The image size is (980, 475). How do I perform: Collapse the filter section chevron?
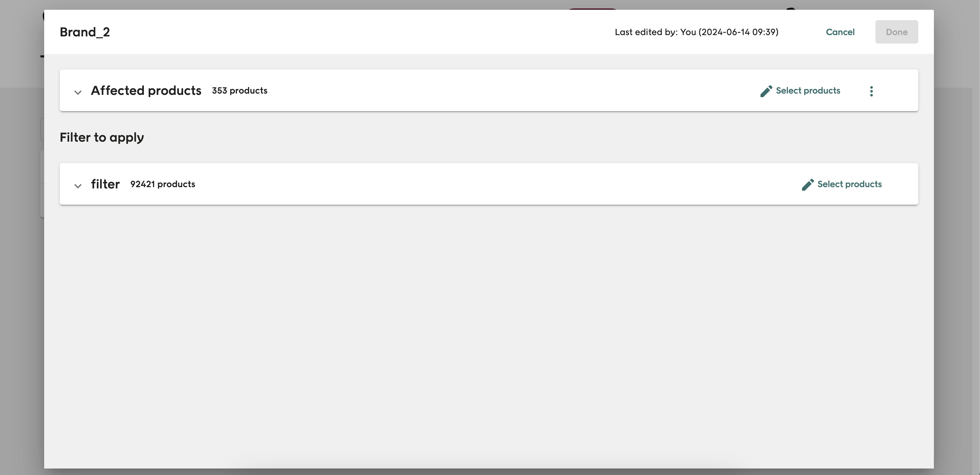pos(78,186)
